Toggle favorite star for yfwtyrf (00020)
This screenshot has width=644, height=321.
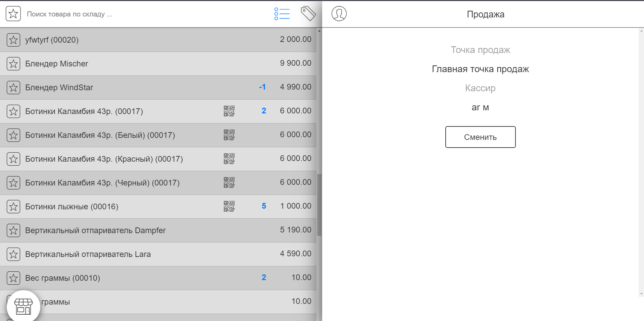(x=13, y=40)
